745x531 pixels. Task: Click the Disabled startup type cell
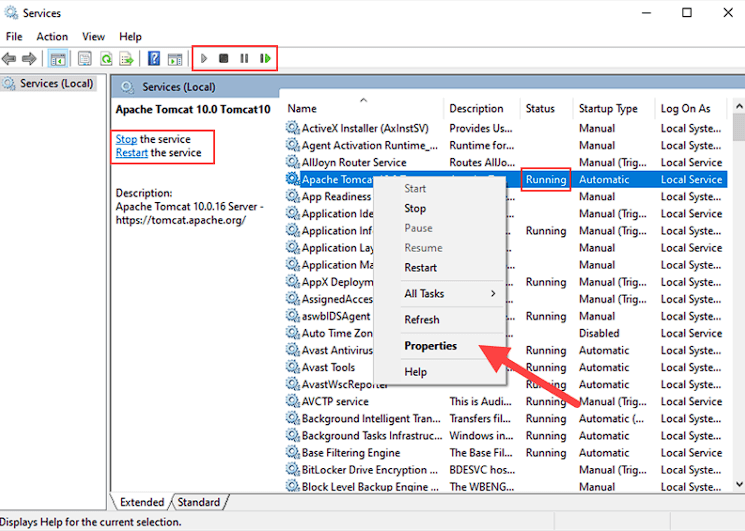(x=599, y=333)
